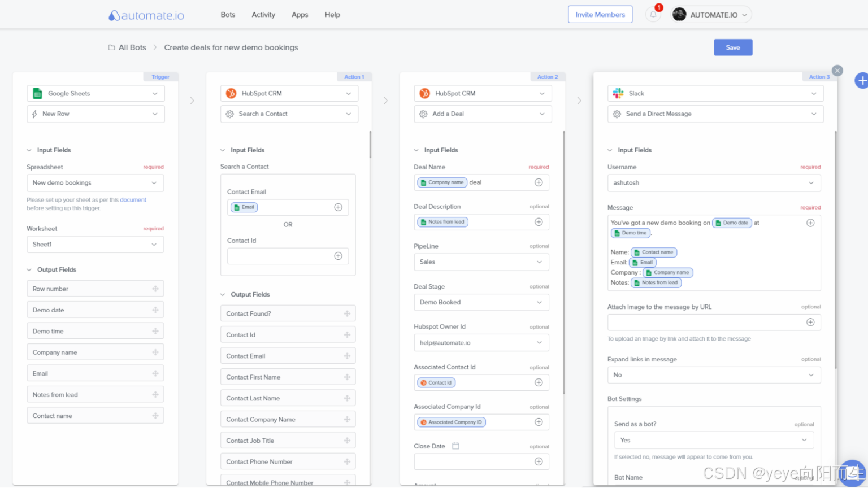
Task: Open the Google Sheets app dropdown
Action: point(96,93)
